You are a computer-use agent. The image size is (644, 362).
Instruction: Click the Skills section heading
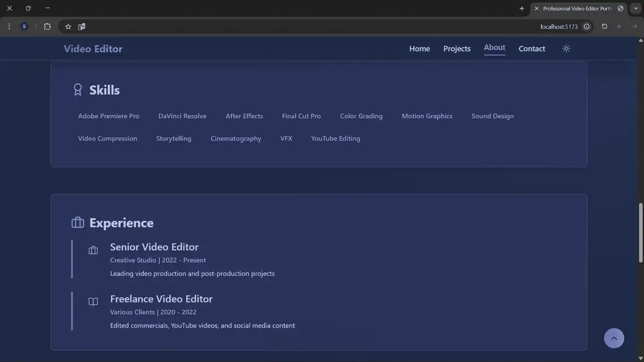[x=105, y=90]
